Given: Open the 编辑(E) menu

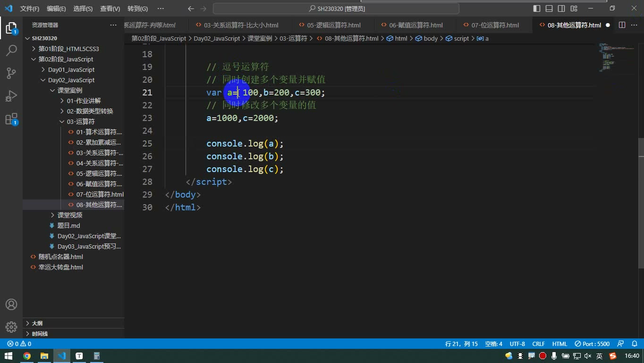Looking at the screenshot, I should (56, 9).
